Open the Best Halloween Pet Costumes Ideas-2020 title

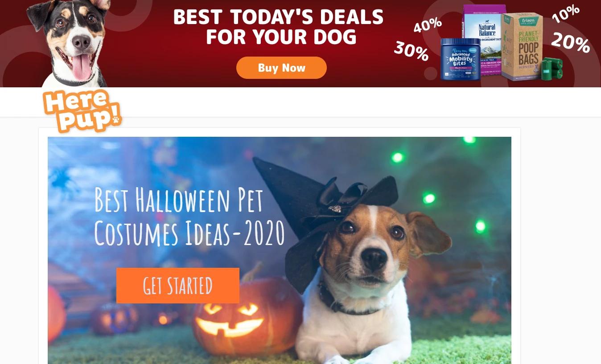189,217
